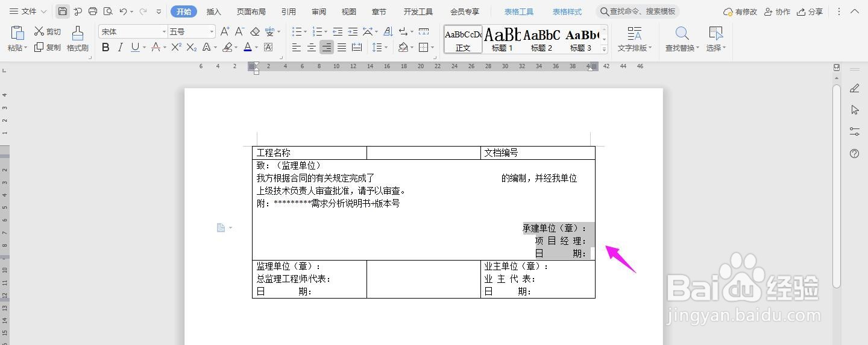Click the Cut (剪切) scissors

pos(47,31)
